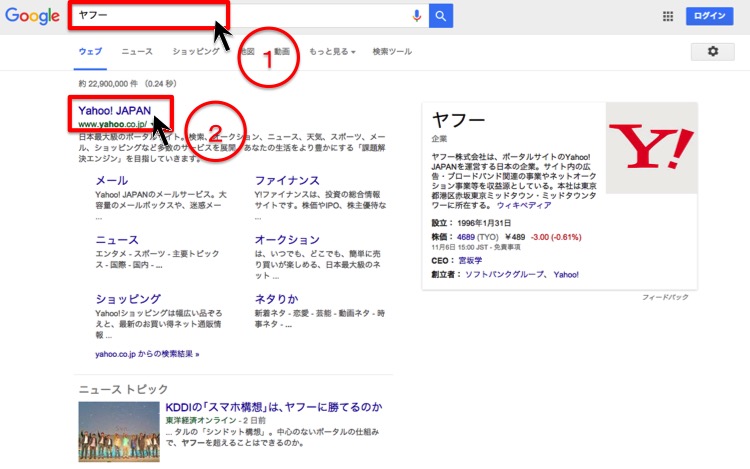Click the news article group photo thumbnail

(x=119, y=431)
